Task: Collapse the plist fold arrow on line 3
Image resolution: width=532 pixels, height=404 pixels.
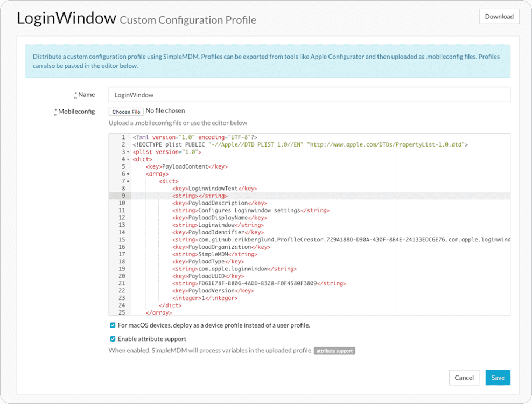Action: (128, 152)
